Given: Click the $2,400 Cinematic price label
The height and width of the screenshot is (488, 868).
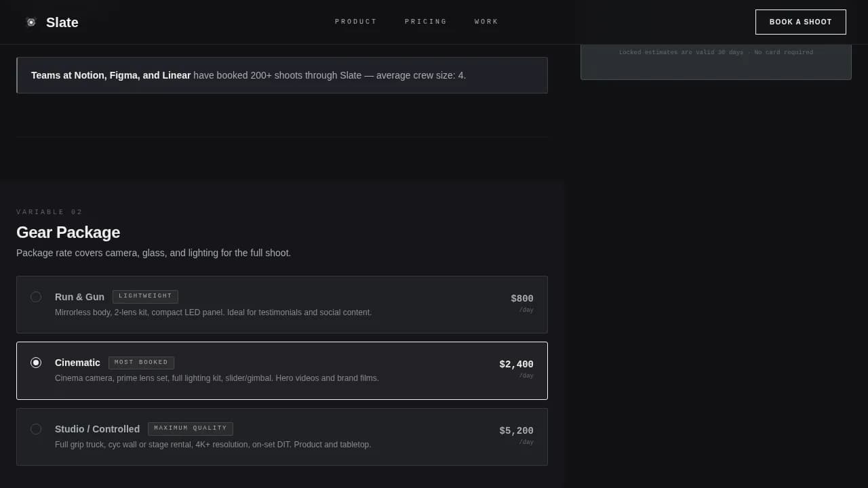Looking at the screenshot, I should point(516,364).
